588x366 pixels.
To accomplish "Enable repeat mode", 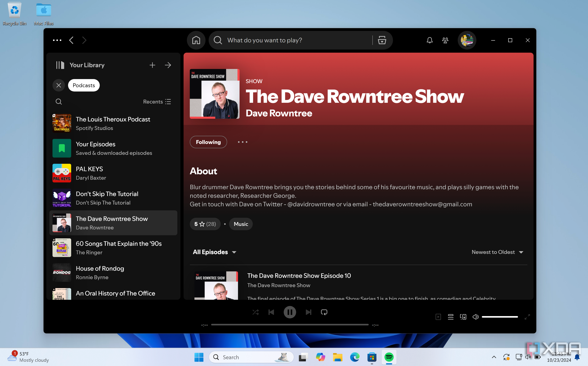I will (324, 312).
